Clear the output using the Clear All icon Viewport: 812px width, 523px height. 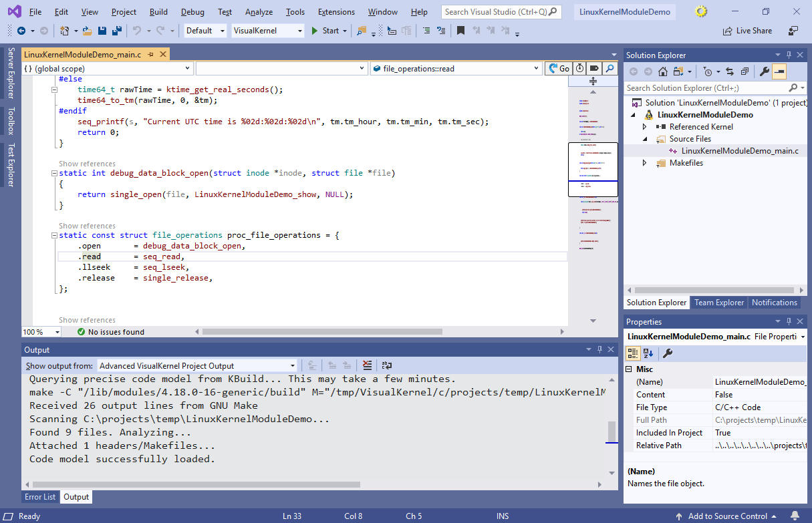click(367, 365)
